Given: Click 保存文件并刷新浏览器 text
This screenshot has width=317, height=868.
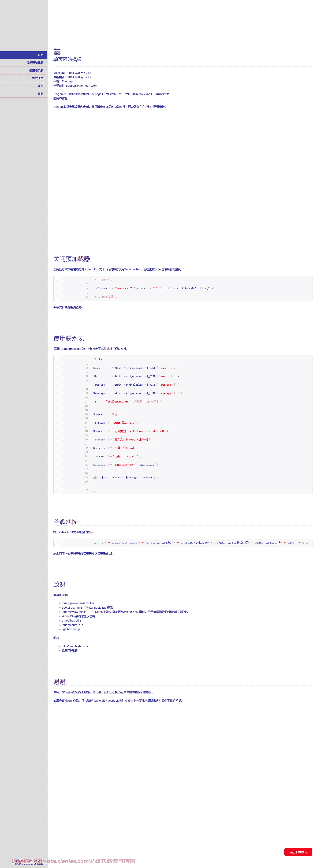Looking at the screenshot, I should (68, 307).
